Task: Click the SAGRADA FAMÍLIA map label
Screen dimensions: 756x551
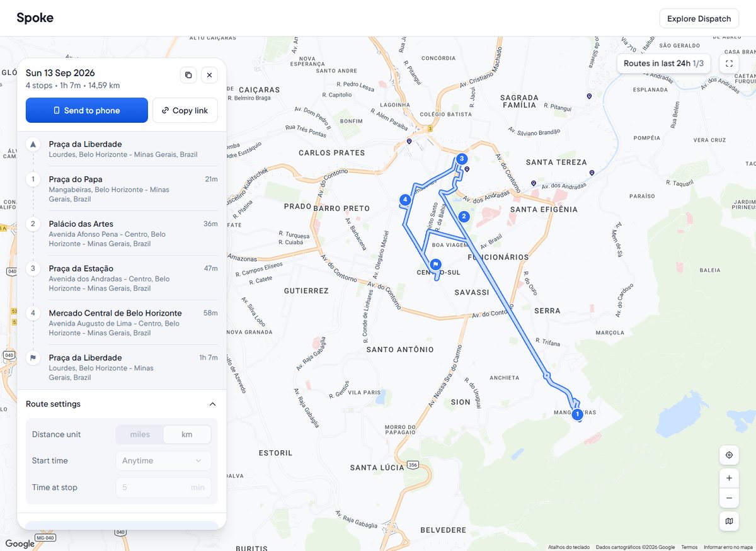Action: [x=520, y=103]
